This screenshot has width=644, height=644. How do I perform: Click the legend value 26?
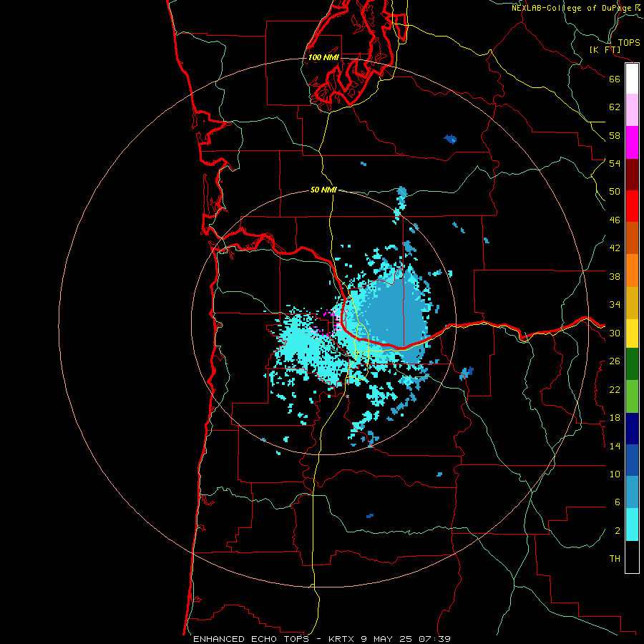click(x=615, y=361)
